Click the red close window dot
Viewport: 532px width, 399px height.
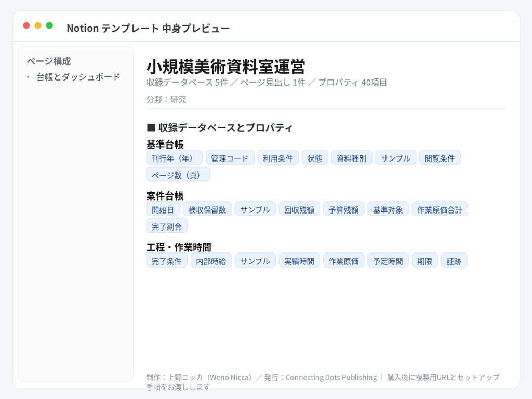click(x=26, y=25)
